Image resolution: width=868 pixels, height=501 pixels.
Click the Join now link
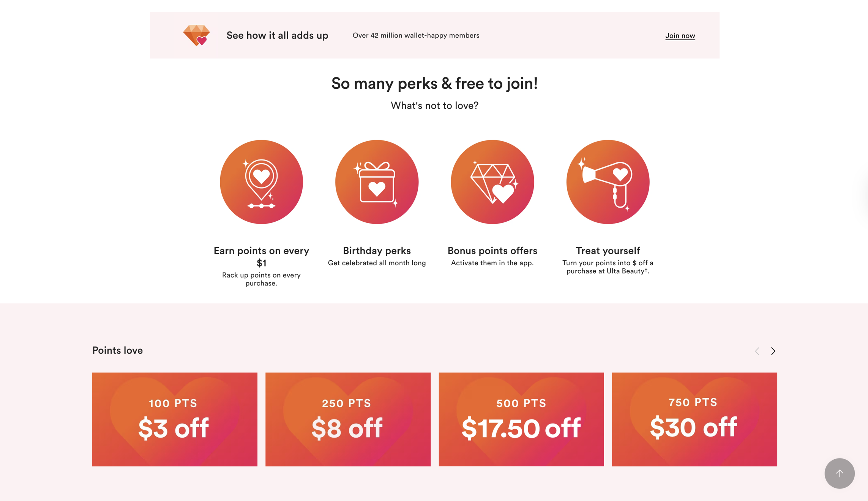[680, 36]
